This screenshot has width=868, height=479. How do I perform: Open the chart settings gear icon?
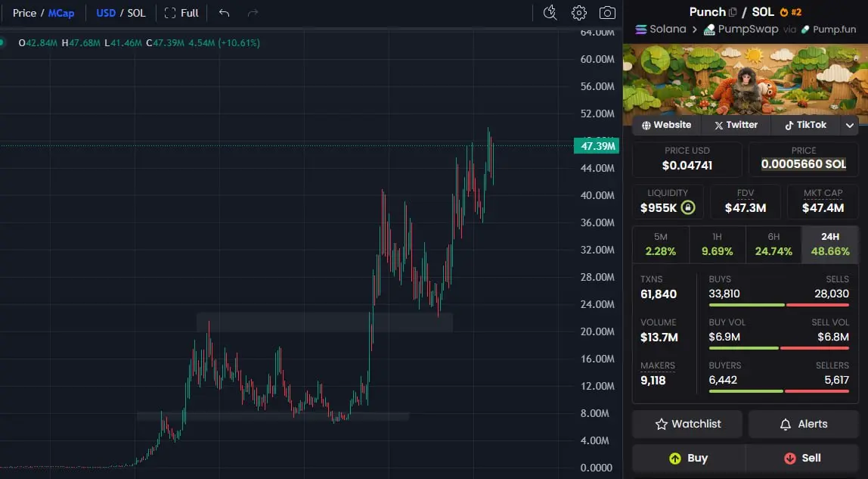(579, 13)
